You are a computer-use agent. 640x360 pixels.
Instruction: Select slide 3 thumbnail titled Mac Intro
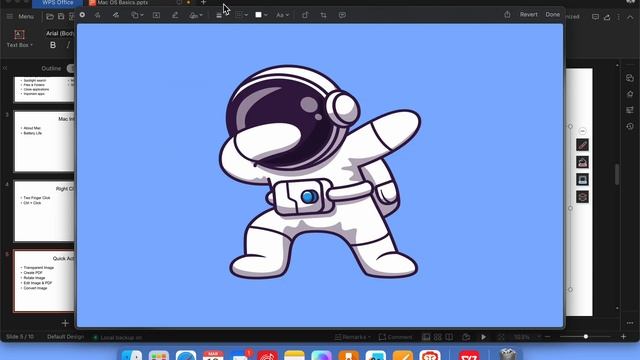pos(44,141)
